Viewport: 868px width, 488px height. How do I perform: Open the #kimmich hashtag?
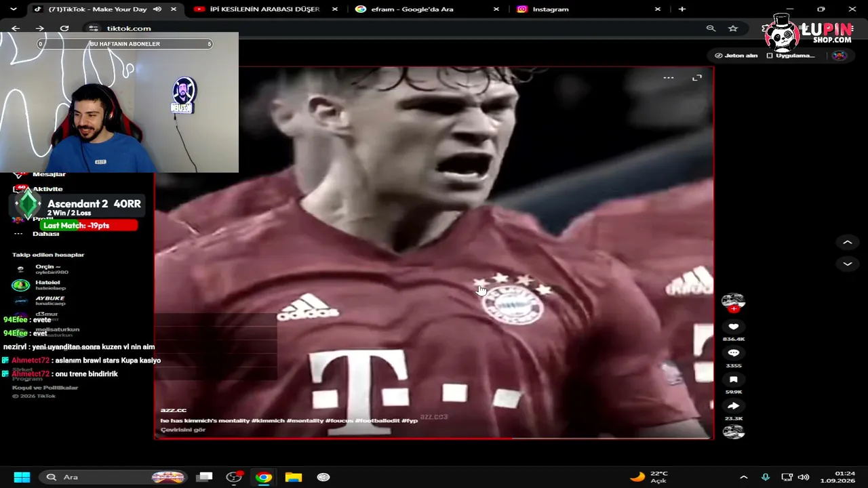tap(268, 421)
